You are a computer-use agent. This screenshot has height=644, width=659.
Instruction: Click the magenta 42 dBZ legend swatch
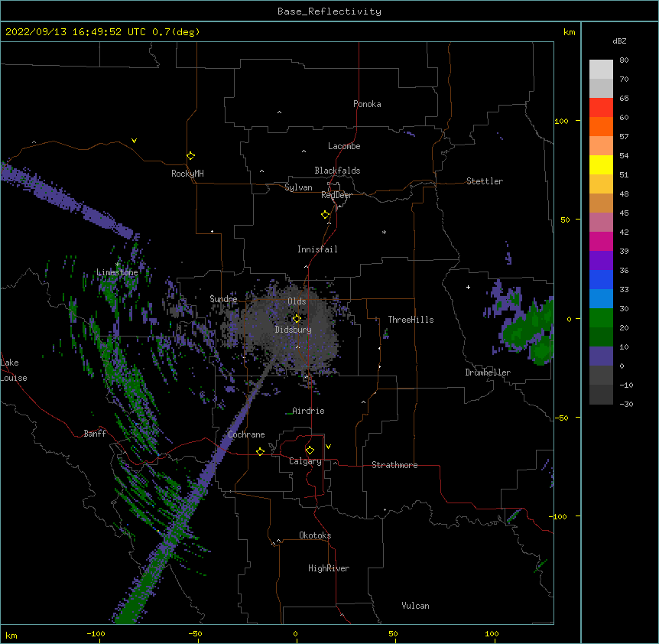pos(601,241)
